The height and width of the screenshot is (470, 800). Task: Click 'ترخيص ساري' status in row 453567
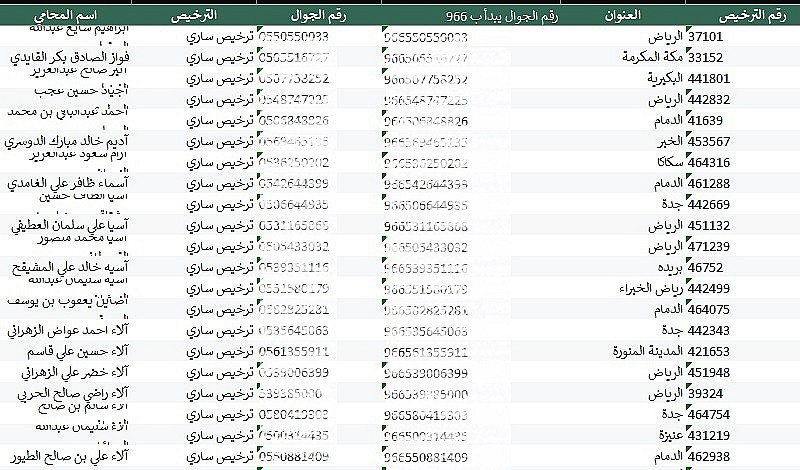click(x=220, y=141)
